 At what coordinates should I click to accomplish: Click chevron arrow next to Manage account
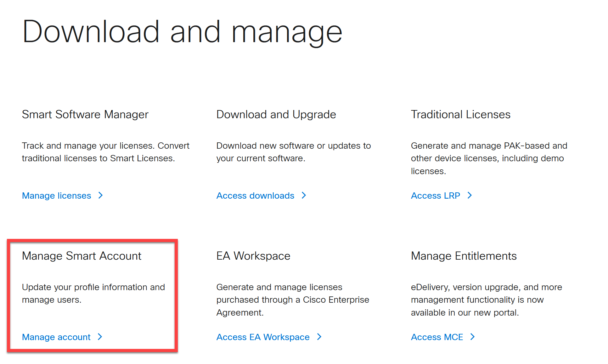tap(100, 337)
